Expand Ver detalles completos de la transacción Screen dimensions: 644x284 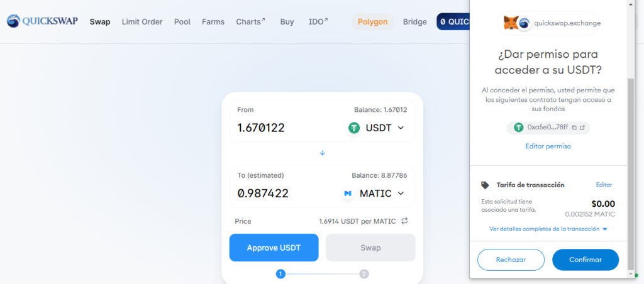(x=548, y=229)
